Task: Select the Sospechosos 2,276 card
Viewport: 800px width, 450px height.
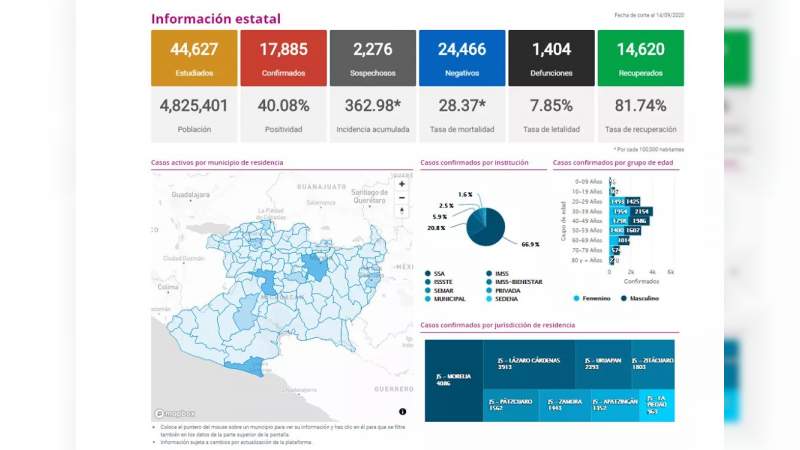Action: (373, 58)
